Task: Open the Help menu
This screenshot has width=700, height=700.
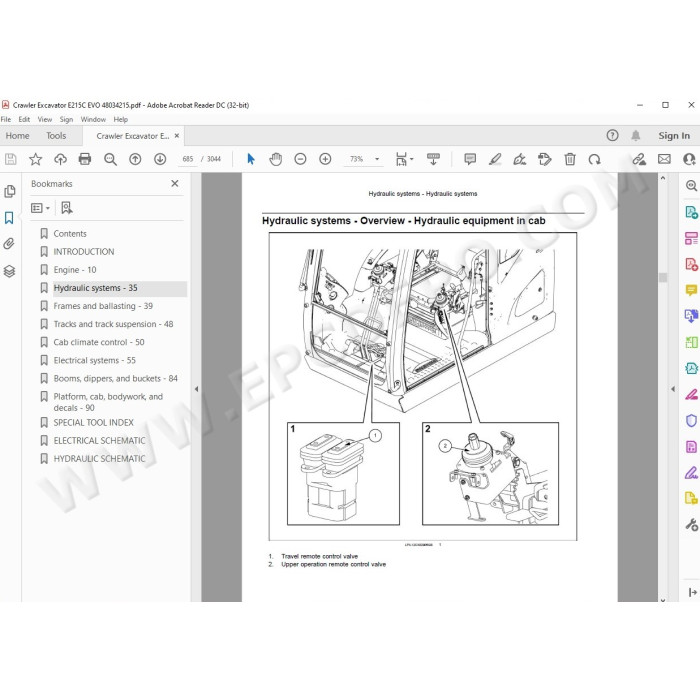Action: (x=121, y=119)
